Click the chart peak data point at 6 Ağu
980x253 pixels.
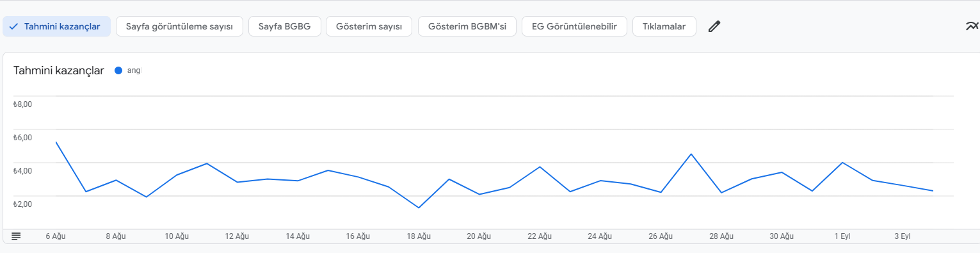coord(56,142)
